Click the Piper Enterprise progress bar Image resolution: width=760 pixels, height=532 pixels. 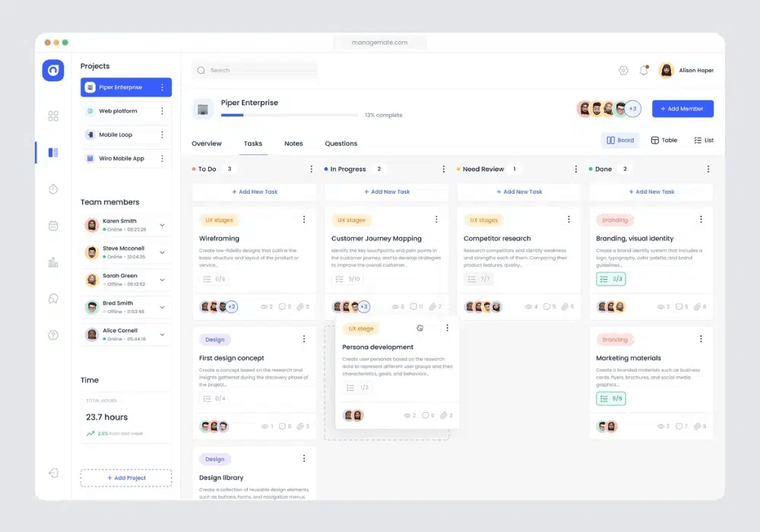pos(289,116)
